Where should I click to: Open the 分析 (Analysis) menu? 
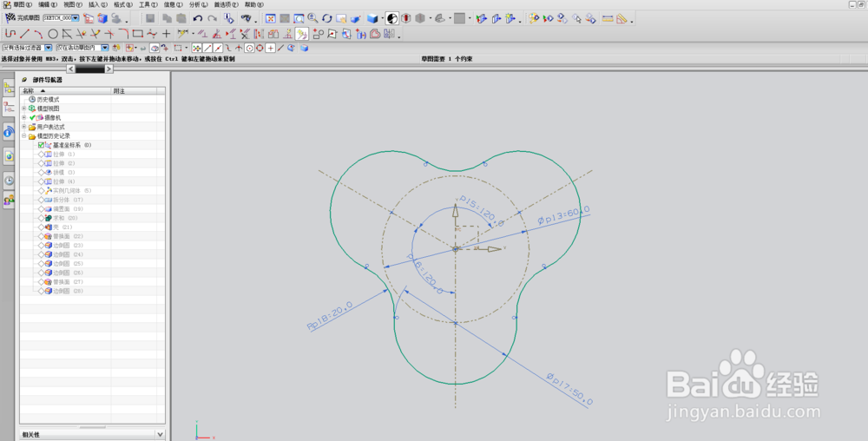tap(198, 4)
